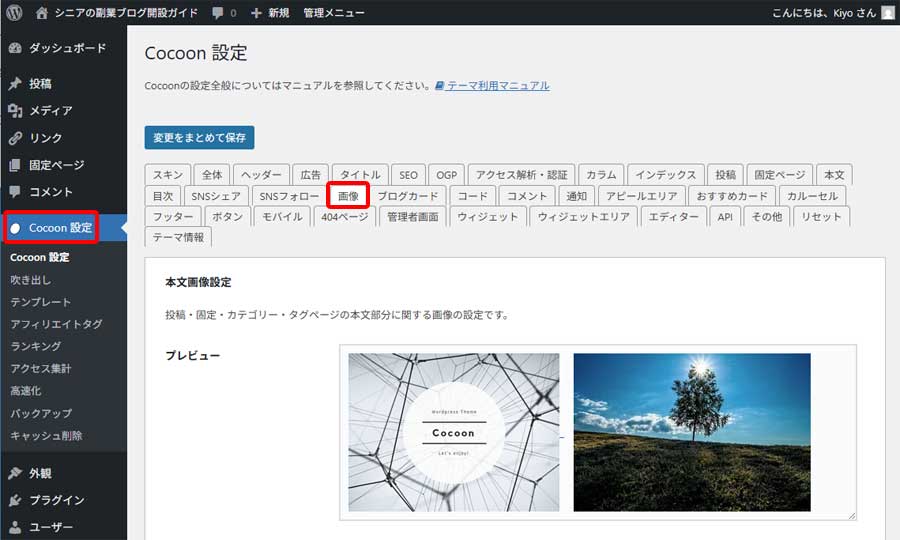Switch to the 404ページ tab
The image size is (900, 540).
point(345,216)
